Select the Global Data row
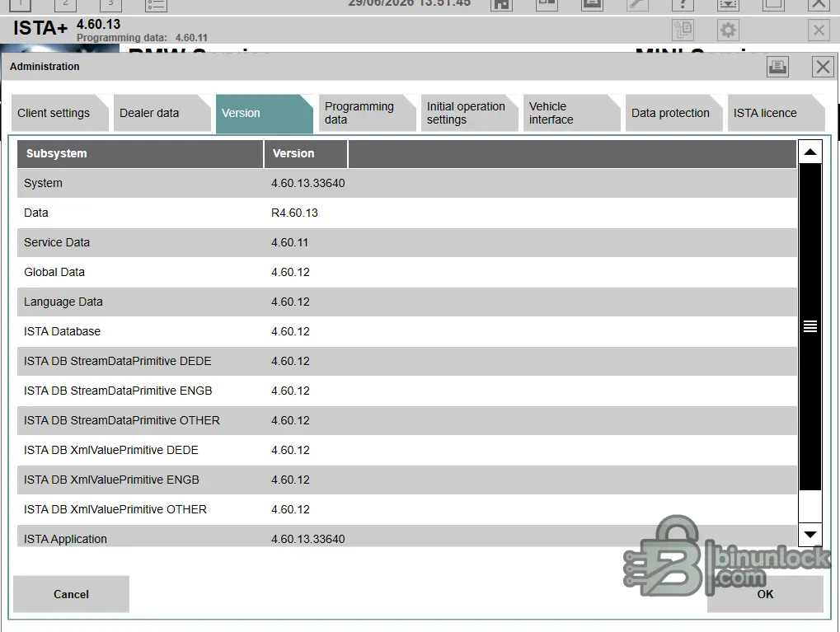840x632 pixels. 407,272
